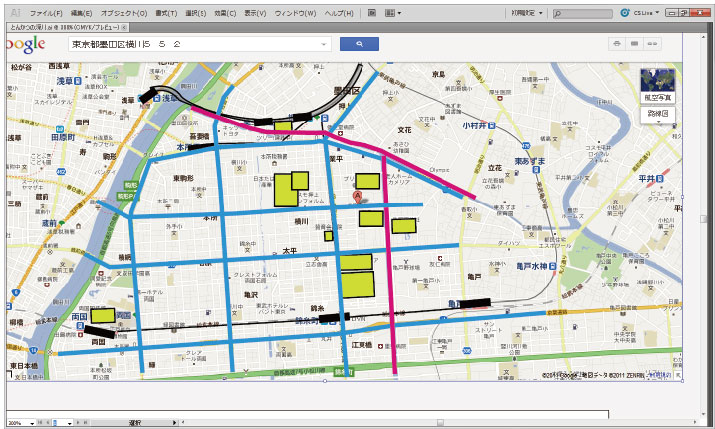Restore down the Illustrator window
This screenshot has height=429, width=715.
point(684,13)
